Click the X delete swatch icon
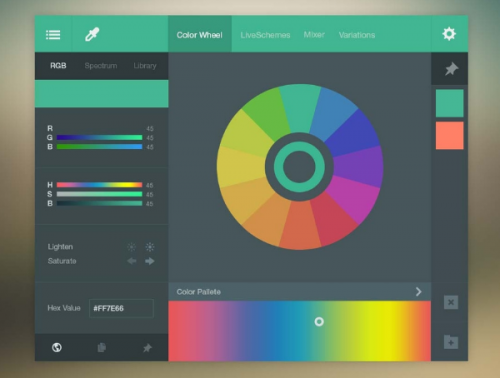The width and height of the screenshot is (500, 378). click(451, 302)
